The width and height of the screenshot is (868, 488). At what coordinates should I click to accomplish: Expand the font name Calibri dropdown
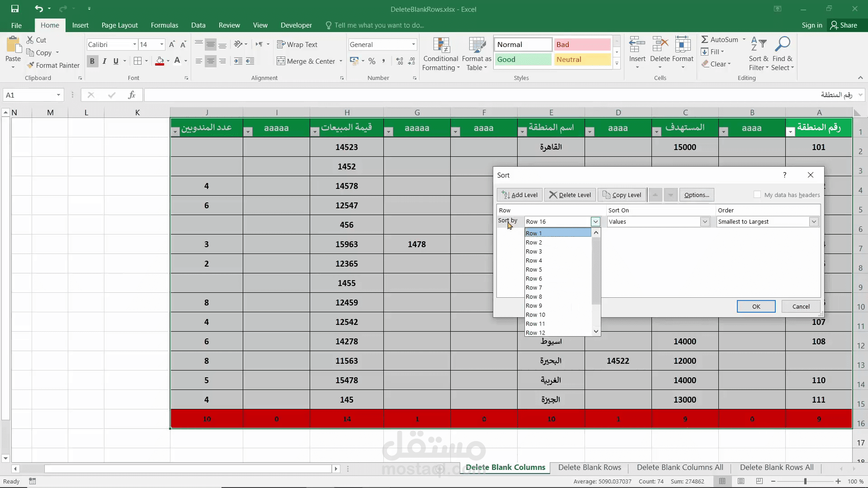tap(134, 44)
